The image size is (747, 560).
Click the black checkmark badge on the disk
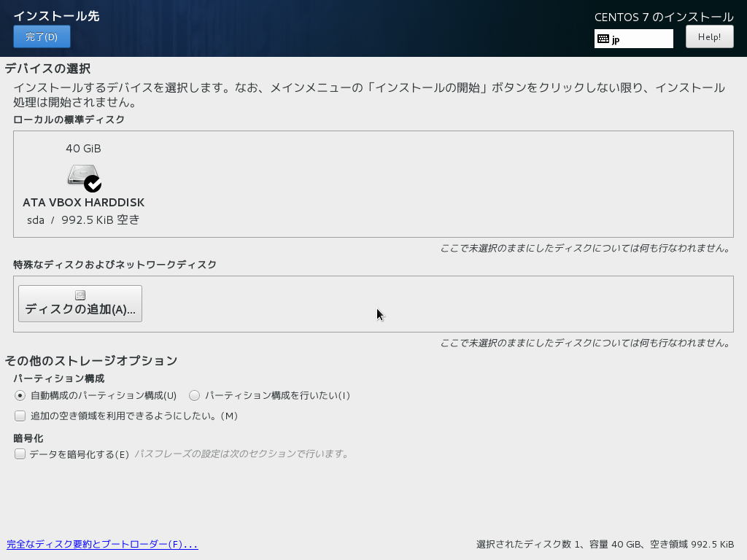point(93,182)
